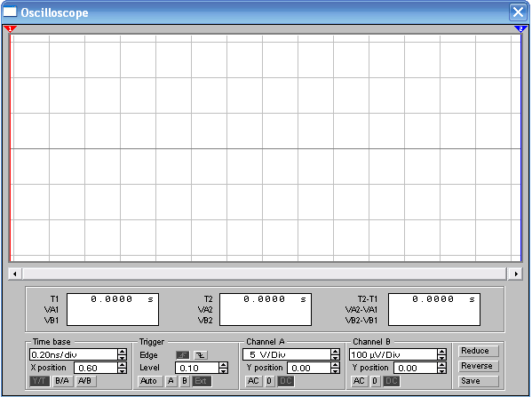
Task: Increase Channel B Y position
Action: (x=441, y=365)
